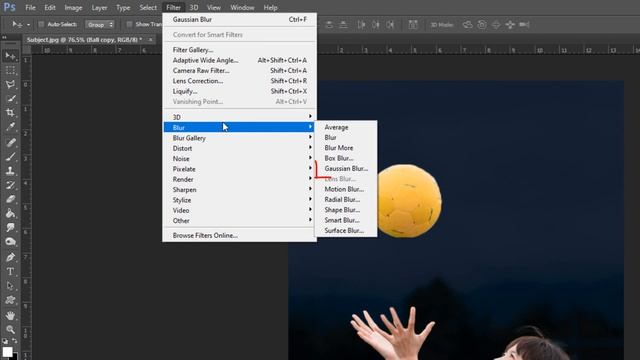This screenshot has height=360, width=640.
Task: Select the Eraser tool
Action: point(10,199)
